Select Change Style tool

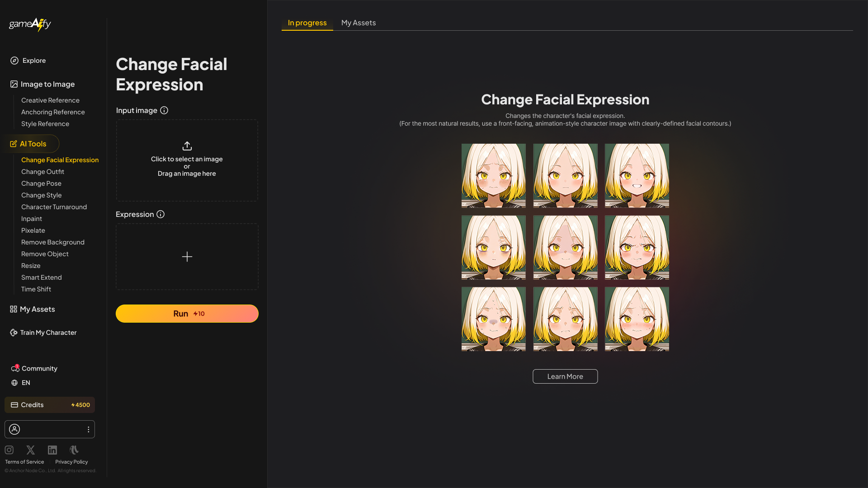point(41,195)
